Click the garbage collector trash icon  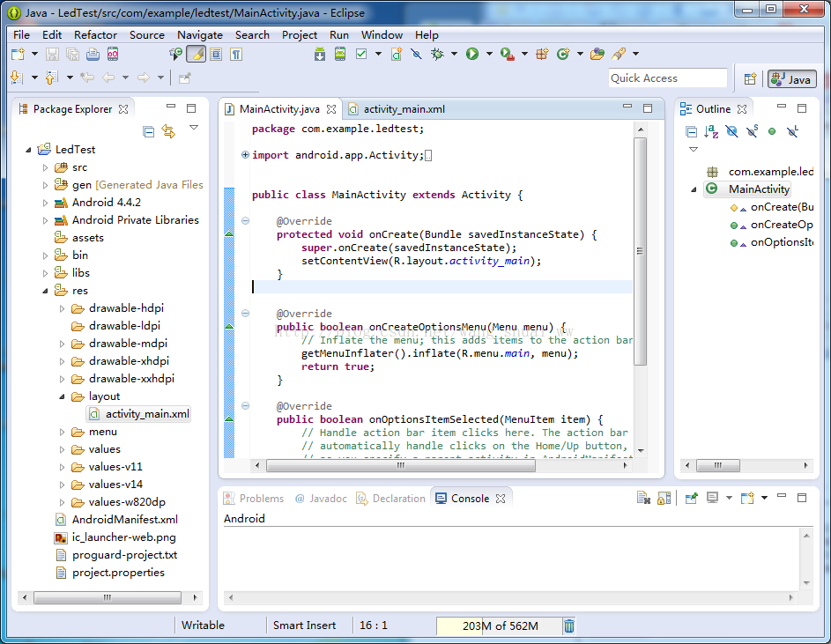pos(568,626)
